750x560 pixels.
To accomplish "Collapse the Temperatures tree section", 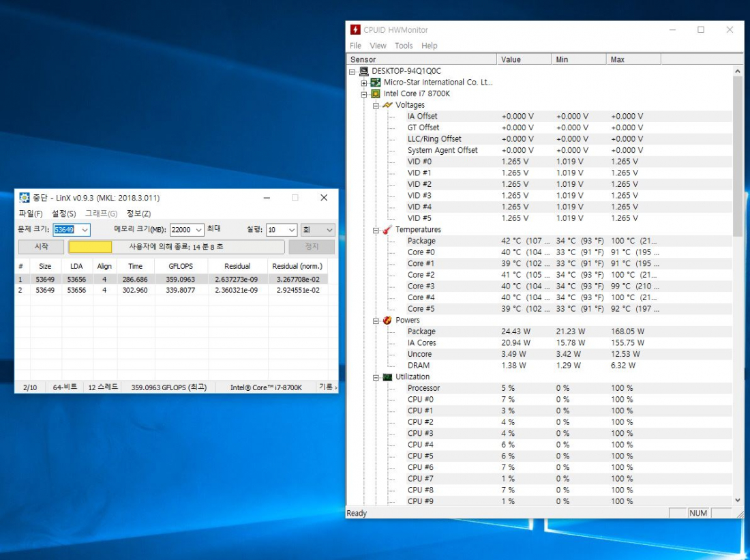I will (x=376, y=230).
